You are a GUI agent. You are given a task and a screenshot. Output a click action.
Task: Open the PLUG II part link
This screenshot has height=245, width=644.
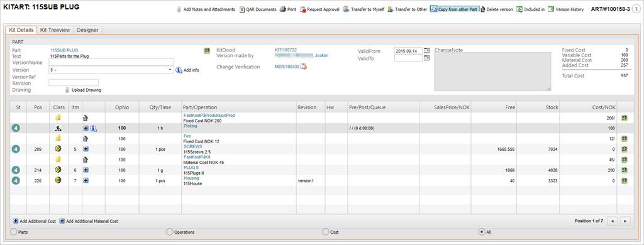(x=191, y=168)
